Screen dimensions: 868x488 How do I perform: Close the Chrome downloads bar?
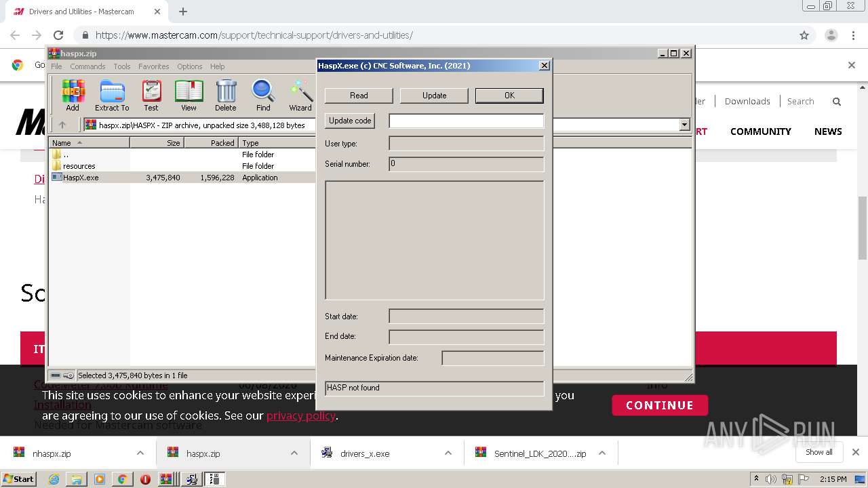click(856, 452)
